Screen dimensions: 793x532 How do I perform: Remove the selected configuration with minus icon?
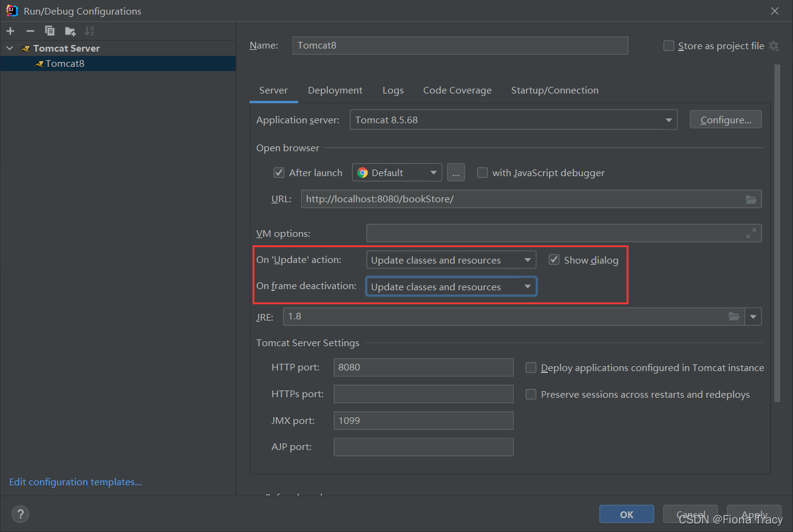30,31
